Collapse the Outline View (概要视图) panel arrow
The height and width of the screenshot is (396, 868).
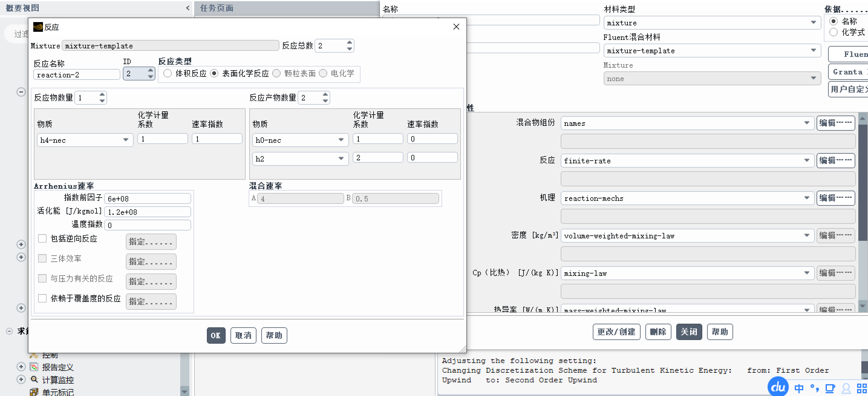188,8
